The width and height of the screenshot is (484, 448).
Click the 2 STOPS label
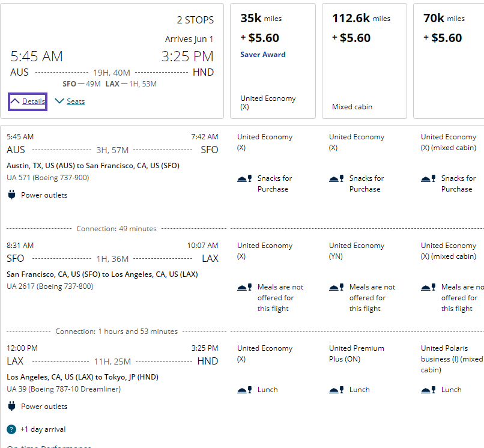pos(195,20)
